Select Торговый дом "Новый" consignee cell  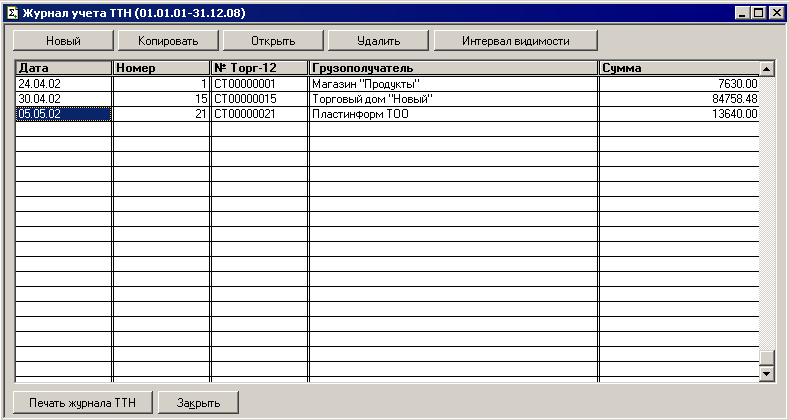pos(452,99)
